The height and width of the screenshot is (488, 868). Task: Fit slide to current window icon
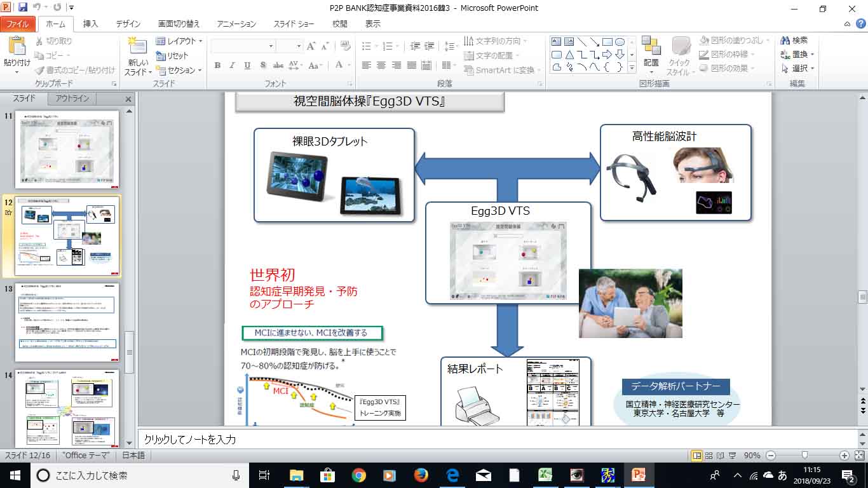858,456
